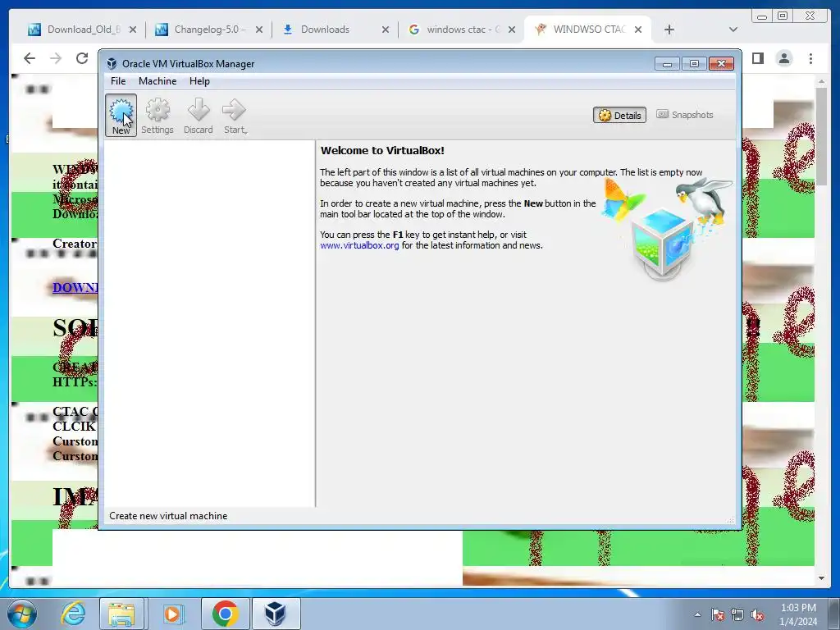Toggle Chrome side panel icon
Viewport: 840px width, 630px height.
(x=758, y=58)
